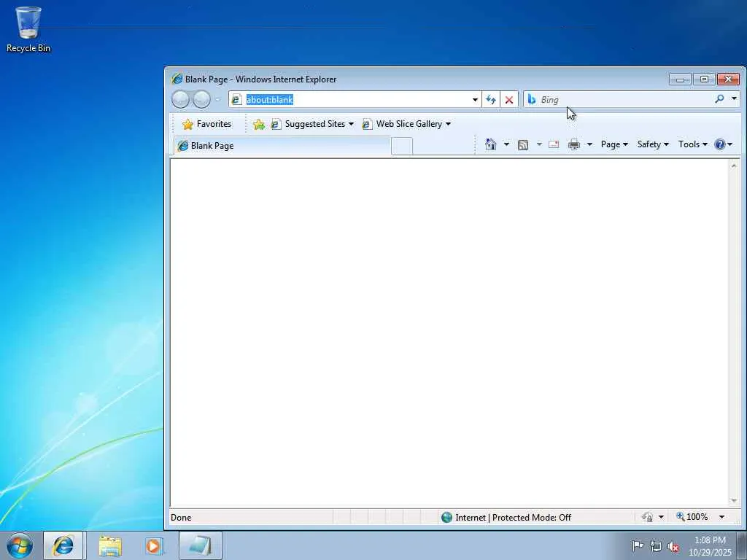The width and height of the screenshot is (747, 560).
Task: Click the Show desktop button
Action: pos(742,545)
